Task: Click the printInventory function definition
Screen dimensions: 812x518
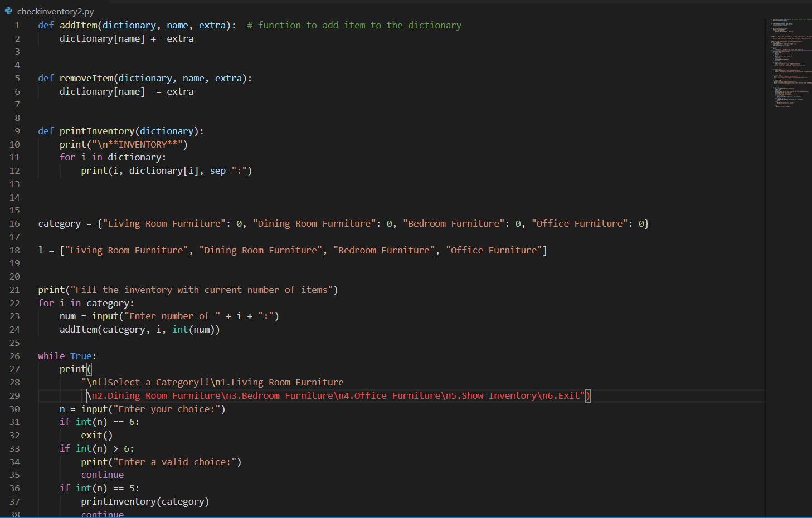Action: 98,130
